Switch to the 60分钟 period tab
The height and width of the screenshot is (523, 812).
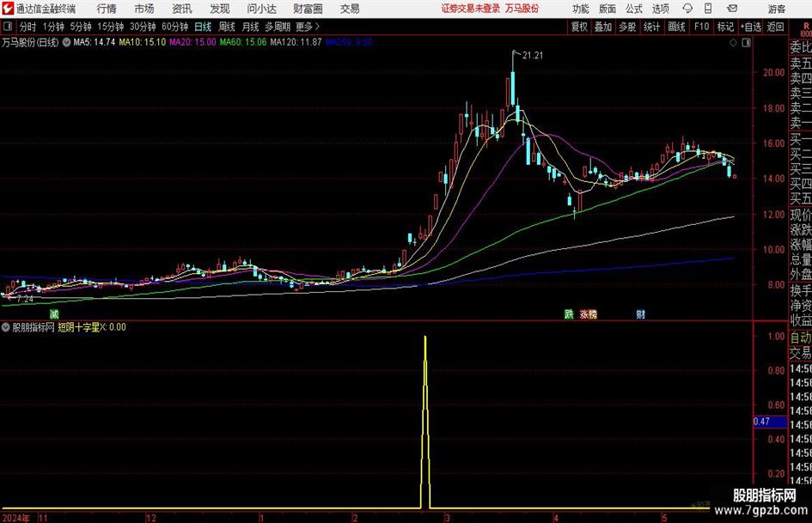coord(175,27)
